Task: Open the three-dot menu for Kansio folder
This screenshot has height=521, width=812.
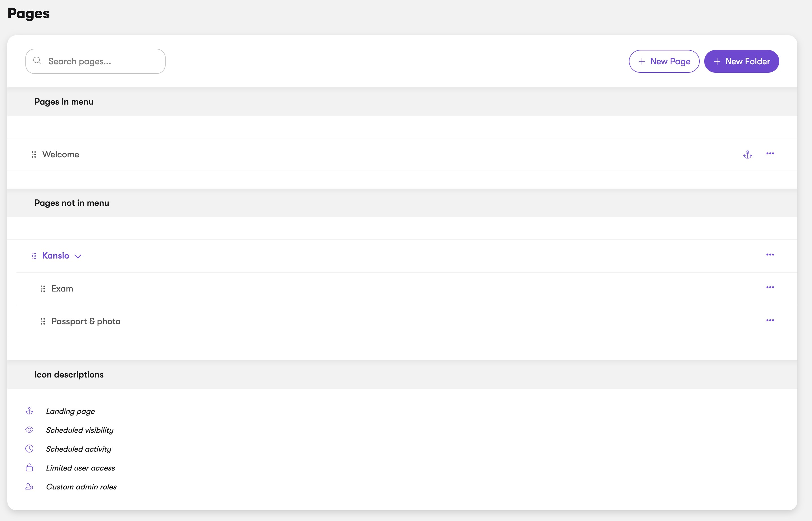Action: click(770, 255)
